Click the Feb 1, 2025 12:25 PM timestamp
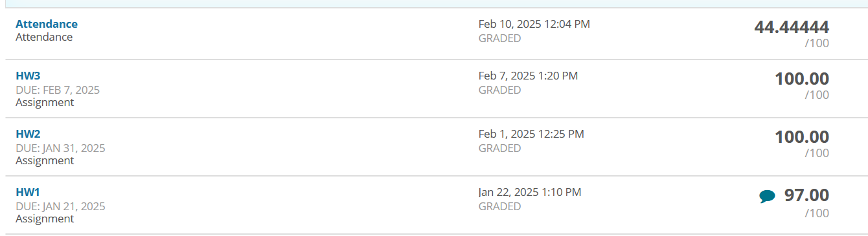 pos(531,134)
